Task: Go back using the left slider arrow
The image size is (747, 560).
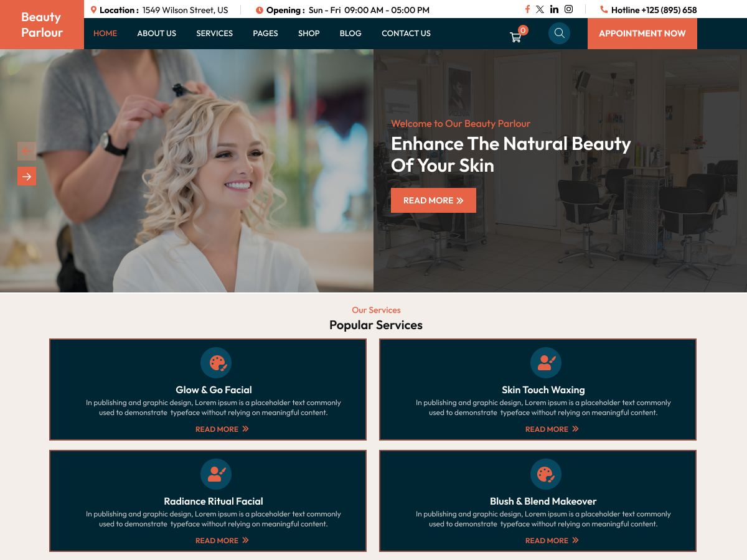Action: pyautogui.click(x=26, y=151)
